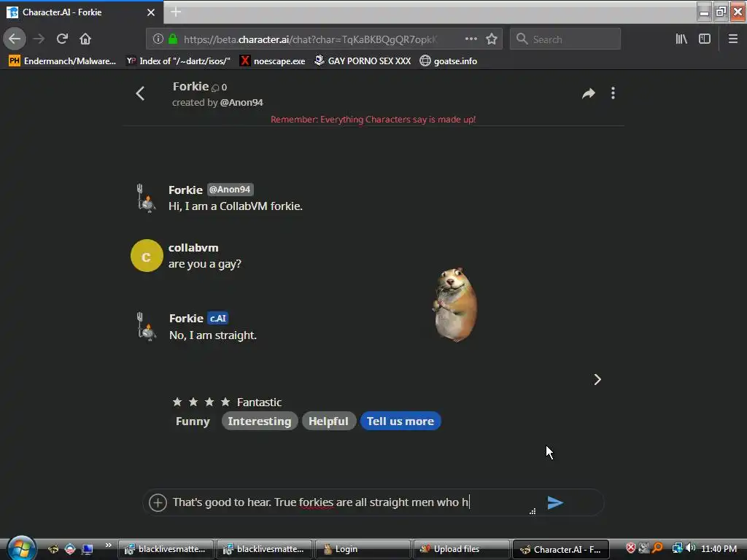Select the Funny feedback tag
Viewport: 747px width, 560px height.
point(193,421)
